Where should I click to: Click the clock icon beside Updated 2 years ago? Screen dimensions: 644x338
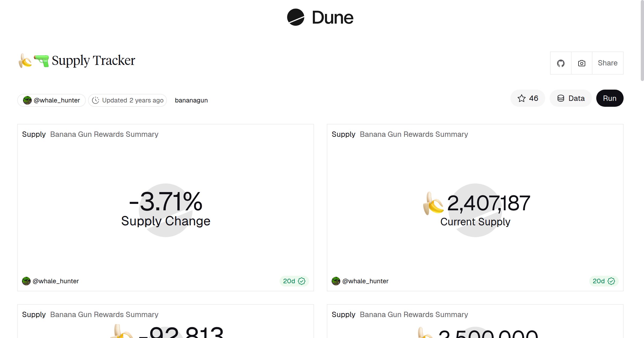click(x=96, y=100)
